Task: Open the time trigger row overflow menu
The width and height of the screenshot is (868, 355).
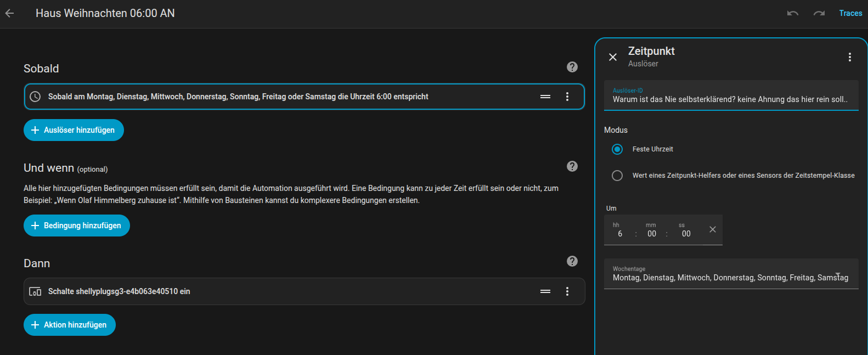Action: [567, 97]
